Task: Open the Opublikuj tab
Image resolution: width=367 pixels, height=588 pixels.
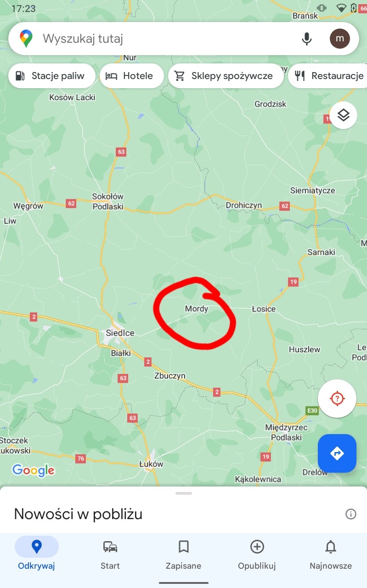Action: [x=257, y=554]
